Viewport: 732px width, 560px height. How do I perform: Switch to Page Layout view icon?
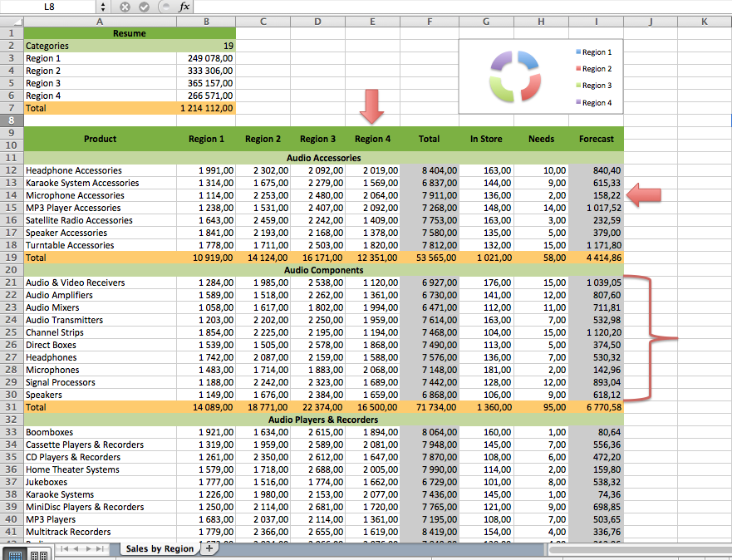[38, 553]
